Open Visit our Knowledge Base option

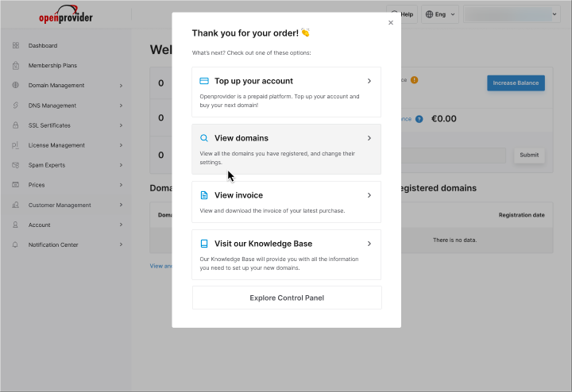[286, 255]
